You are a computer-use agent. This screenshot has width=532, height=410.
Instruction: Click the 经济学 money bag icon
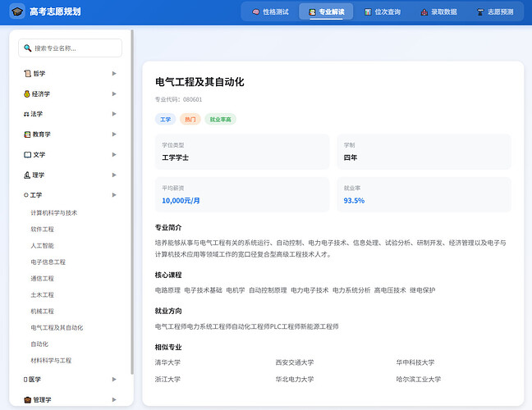(27, 93)
